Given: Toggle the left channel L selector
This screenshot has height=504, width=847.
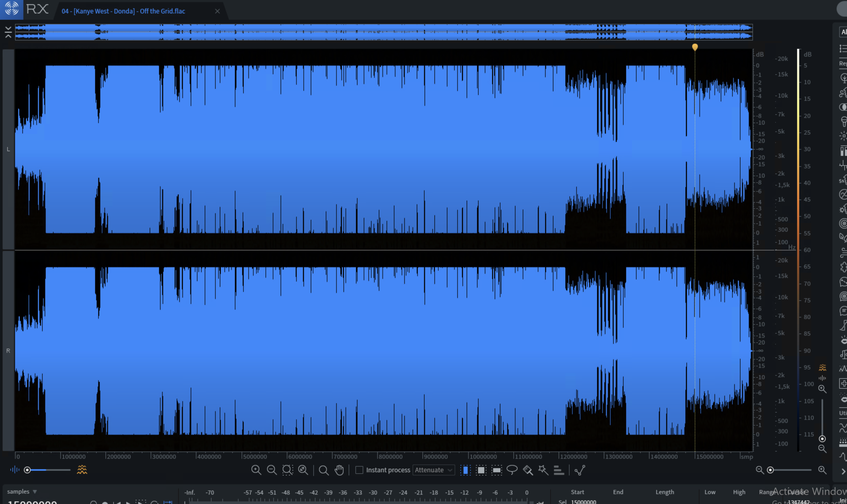Looking at the screenshot, I should coord(8,149).
